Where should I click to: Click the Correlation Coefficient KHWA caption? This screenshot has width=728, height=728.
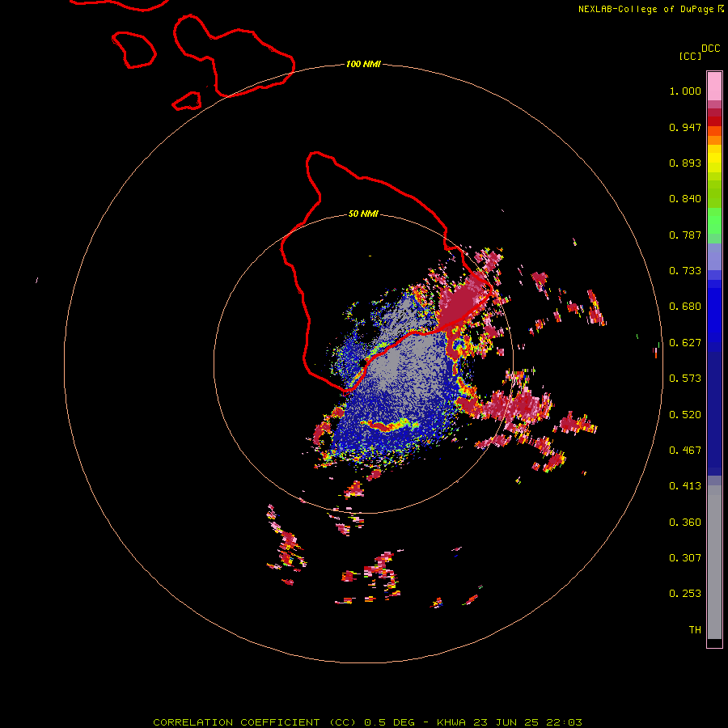(367, 722)
